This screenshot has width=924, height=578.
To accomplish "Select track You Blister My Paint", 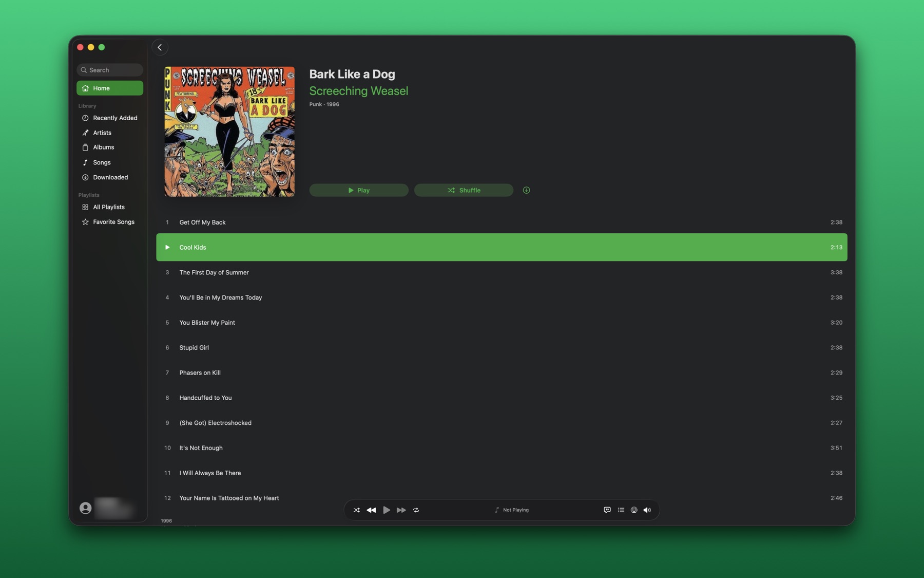I will coord(502,323).
